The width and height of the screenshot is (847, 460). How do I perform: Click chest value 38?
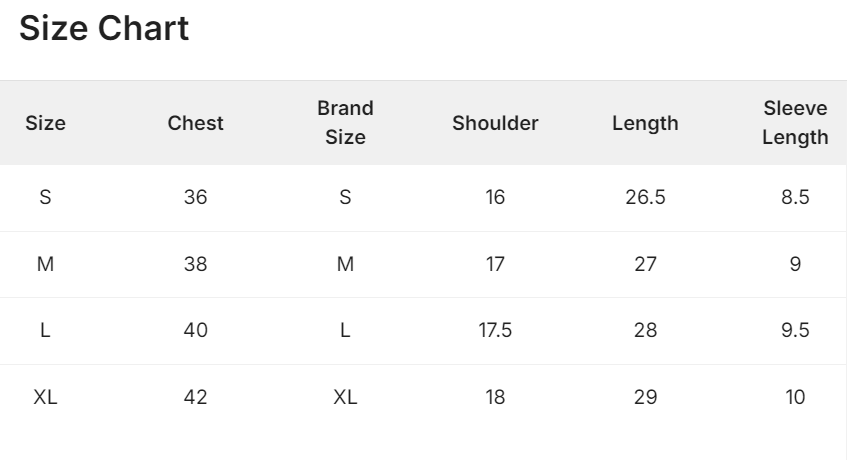coord(195,264)
